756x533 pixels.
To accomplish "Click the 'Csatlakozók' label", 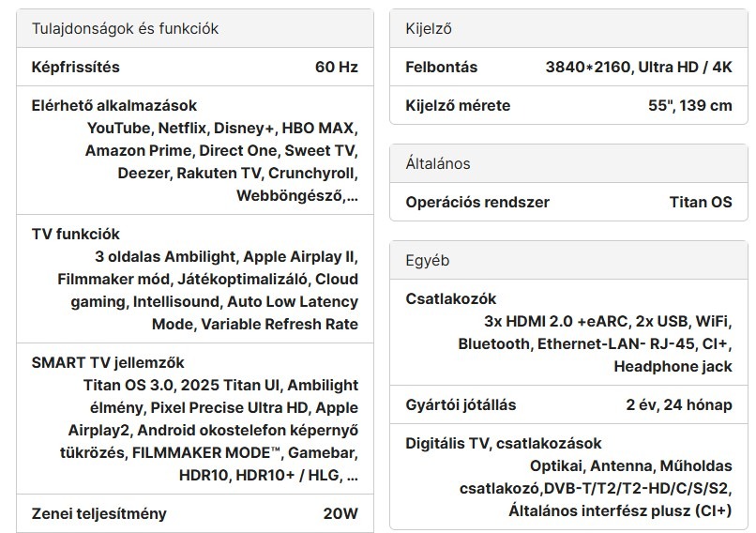I will point(451,299).
